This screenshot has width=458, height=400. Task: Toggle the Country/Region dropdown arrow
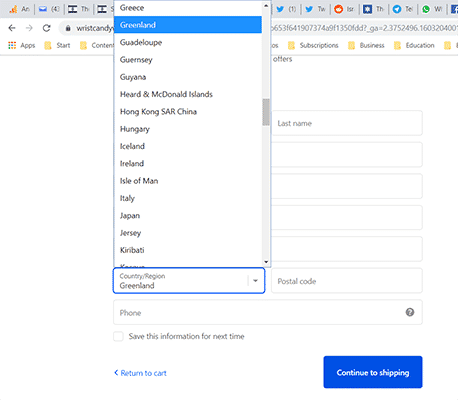[x=255, y=281]
